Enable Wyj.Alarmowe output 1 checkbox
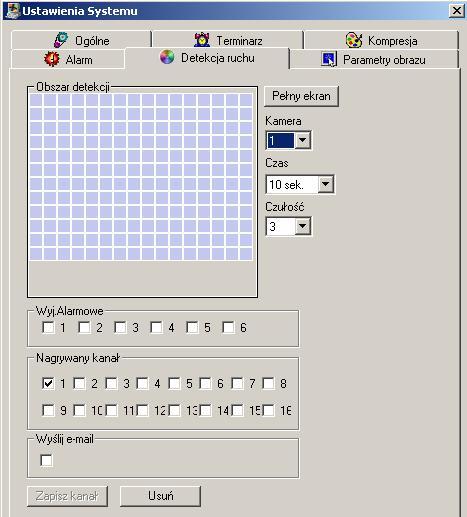The height and width of the screenshot is (517, 467). point(48,327)
